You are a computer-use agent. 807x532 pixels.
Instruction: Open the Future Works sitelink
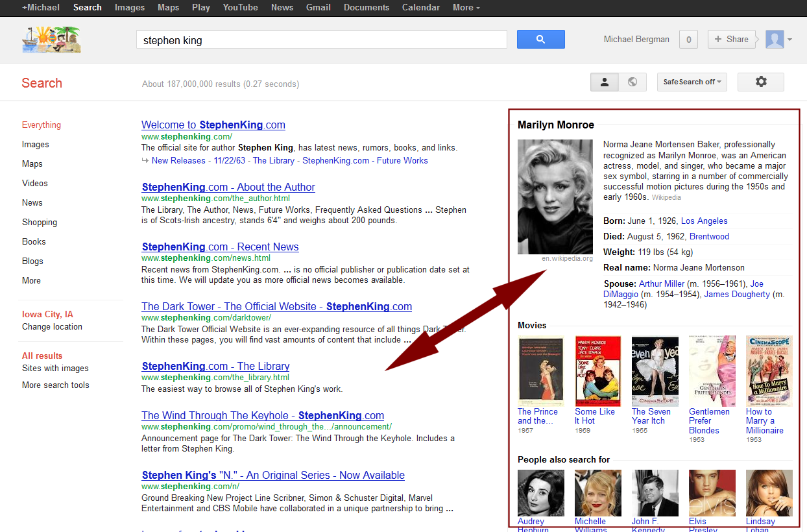pyautogui.click(x=402, y=160)
